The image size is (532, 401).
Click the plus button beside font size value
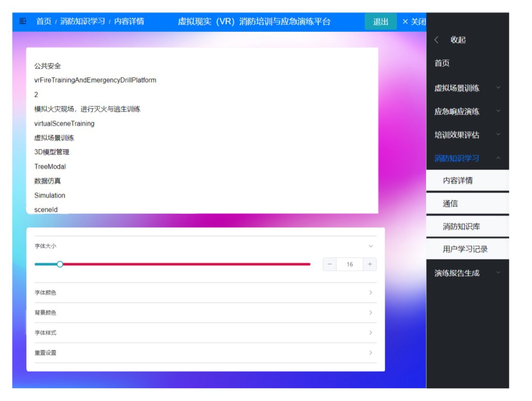point(370,264)
